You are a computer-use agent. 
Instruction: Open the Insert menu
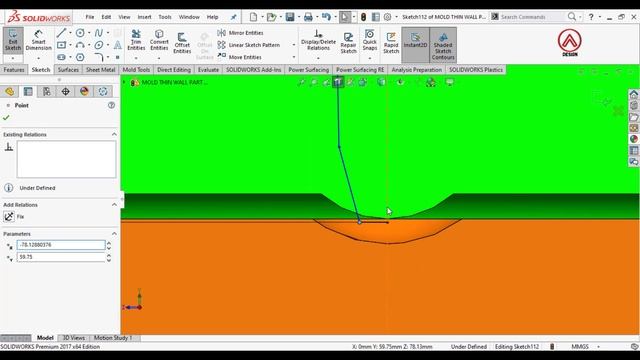coord(144,17)
